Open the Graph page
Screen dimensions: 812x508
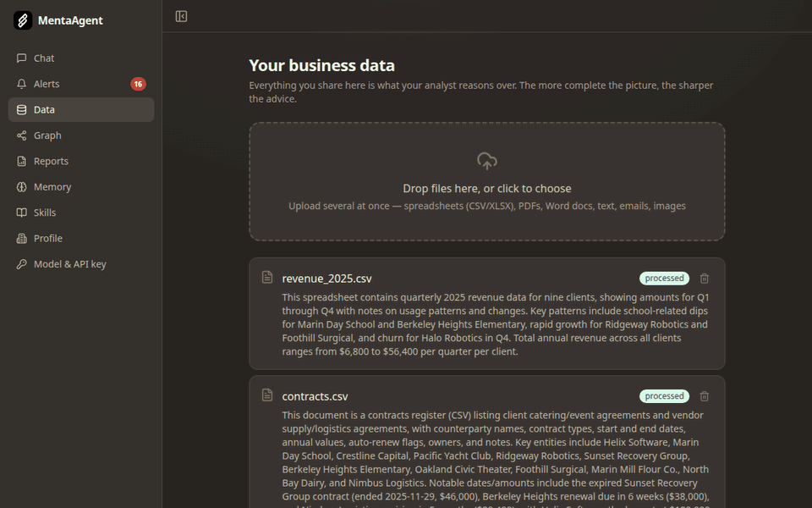pos(81,135)
